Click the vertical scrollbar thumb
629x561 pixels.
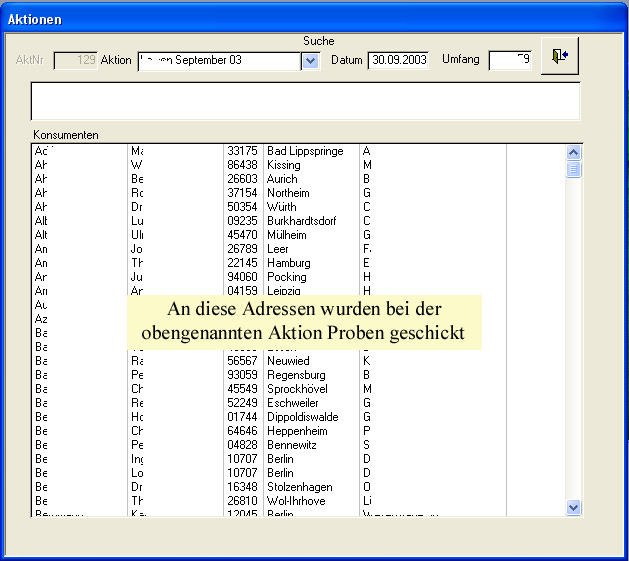574,169
